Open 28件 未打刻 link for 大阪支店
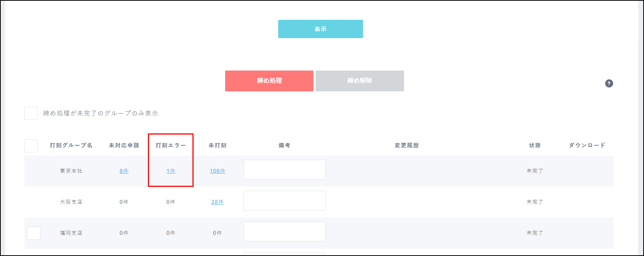Screen dimensions: 644x256 tap(217, 202)
